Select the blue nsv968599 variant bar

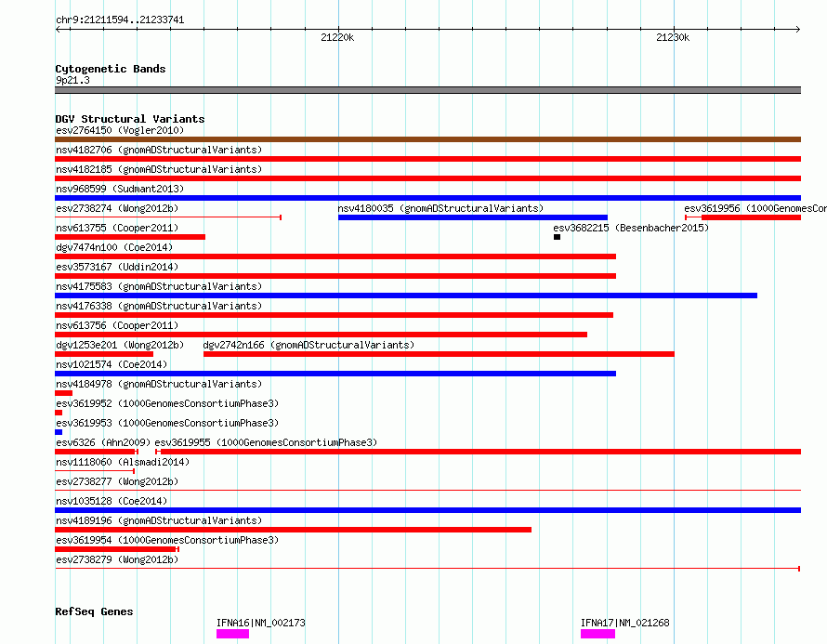click(x=427, y=198)
